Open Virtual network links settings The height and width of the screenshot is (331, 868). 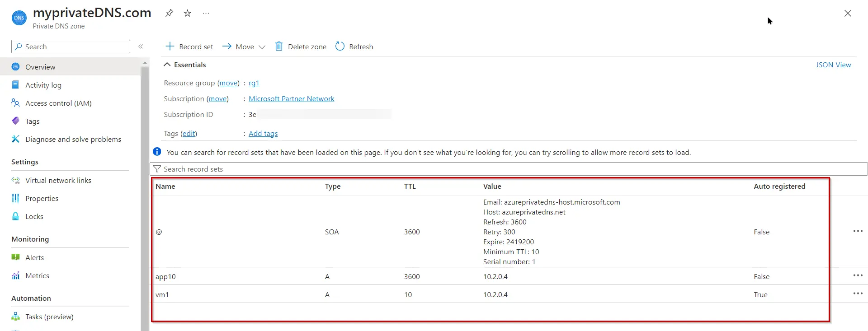(x=58, y=180)
